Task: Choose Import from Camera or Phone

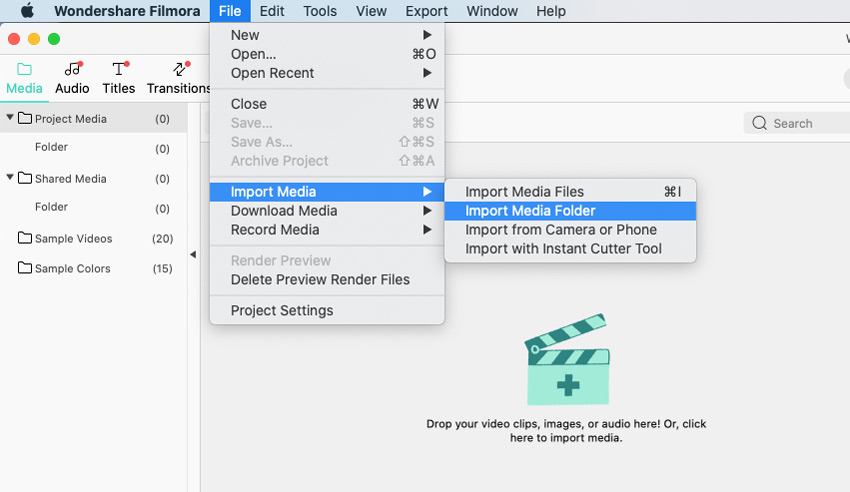Action: click(x=570, y=230)
